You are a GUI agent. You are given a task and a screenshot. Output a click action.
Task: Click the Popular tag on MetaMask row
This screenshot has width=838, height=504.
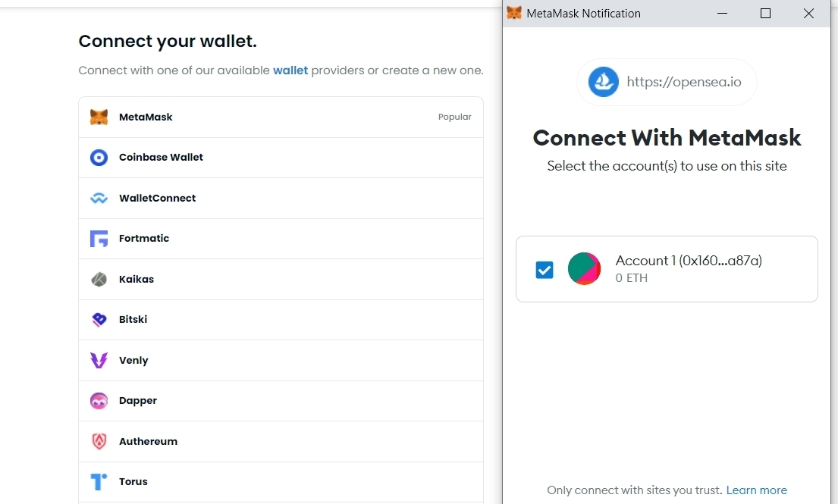[455, 117]
